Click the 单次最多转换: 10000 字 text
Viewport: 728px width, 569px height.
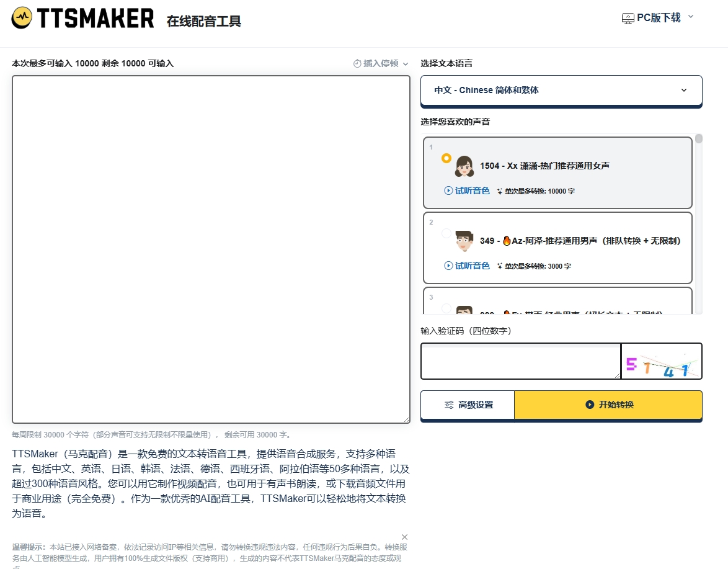pyautogui.click(x=539, y=191)
